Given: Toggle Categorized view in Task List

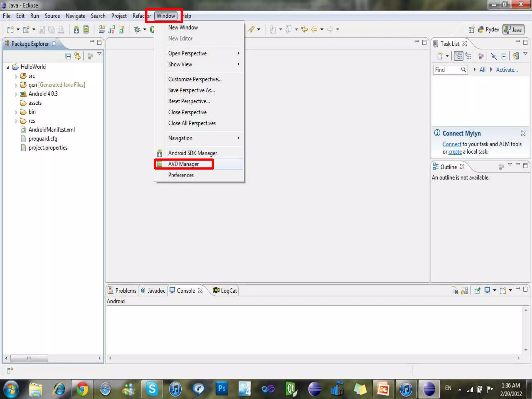Looking at the screenshot, I should [x=458, y=56].
